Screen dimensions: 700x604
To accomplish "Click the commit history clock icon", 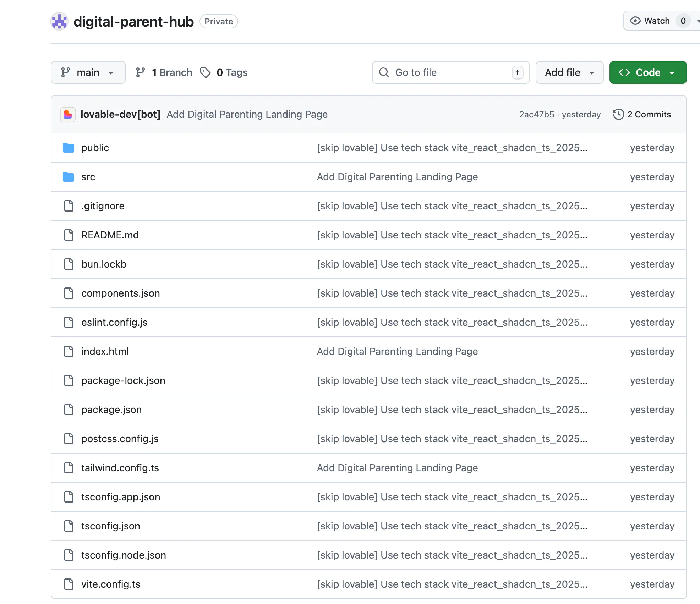I will coord(618,114).
